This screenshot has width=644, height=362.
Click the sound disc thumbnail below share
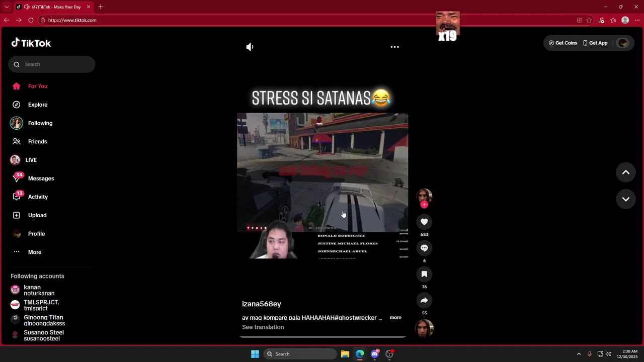(x=424, y=328)
